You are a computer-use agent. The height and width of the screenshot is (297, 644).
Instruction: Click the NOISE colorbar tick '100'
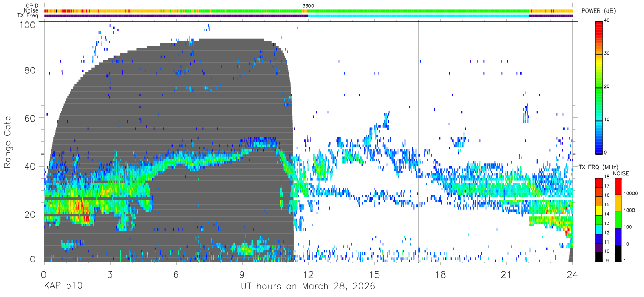(x=628, y=227)
